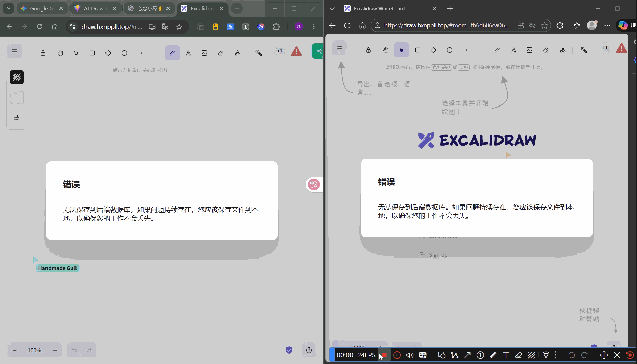This screenshot has width=637, height=364.
Task: Select recorder text annotation T tool
Action: 506,355
